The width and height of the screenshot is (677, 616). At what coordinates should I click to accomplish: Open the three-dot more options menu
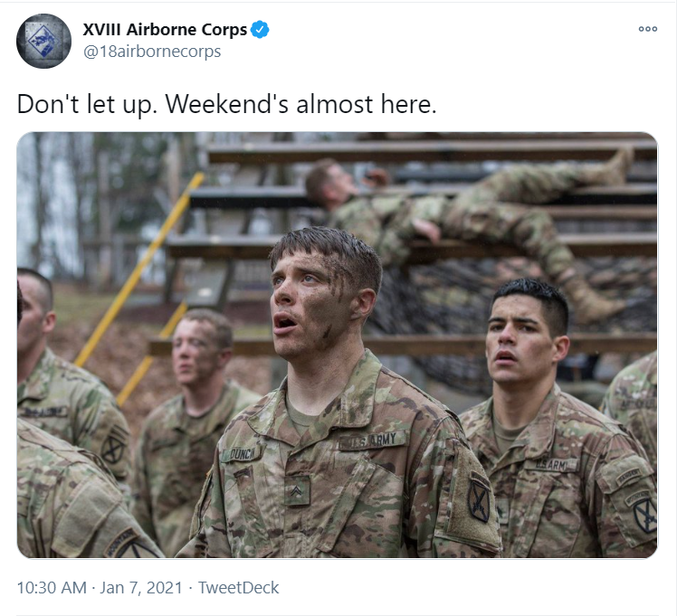click(648, 29)
